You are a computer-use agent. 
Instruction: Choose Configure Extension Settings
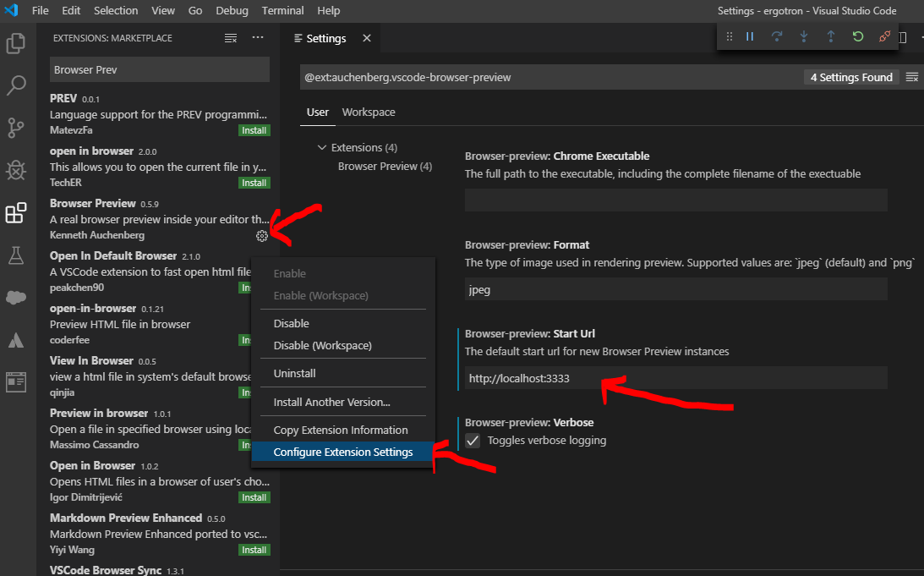(x=343, y=453)
